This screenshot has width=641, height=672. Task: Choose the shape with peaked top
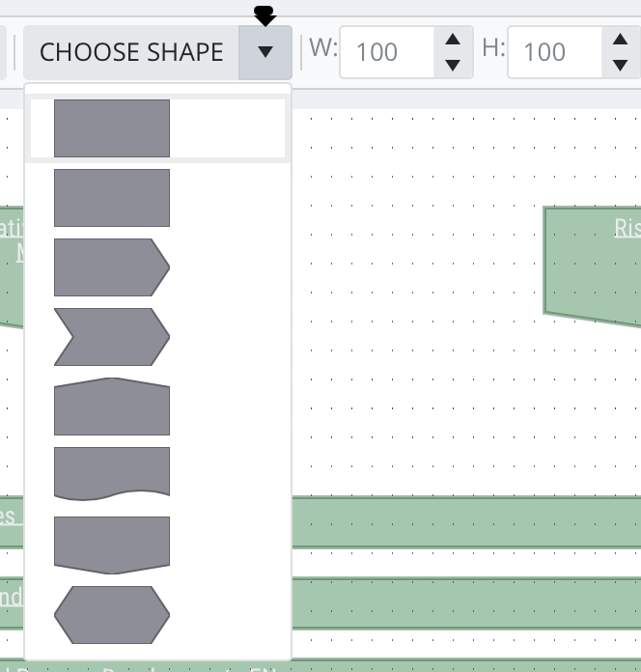coord(112,406)
